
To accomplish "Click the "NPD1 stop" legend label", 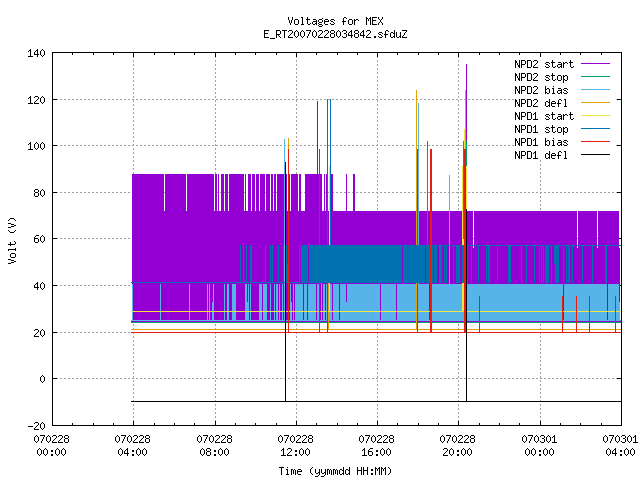I will coord(541,129).
